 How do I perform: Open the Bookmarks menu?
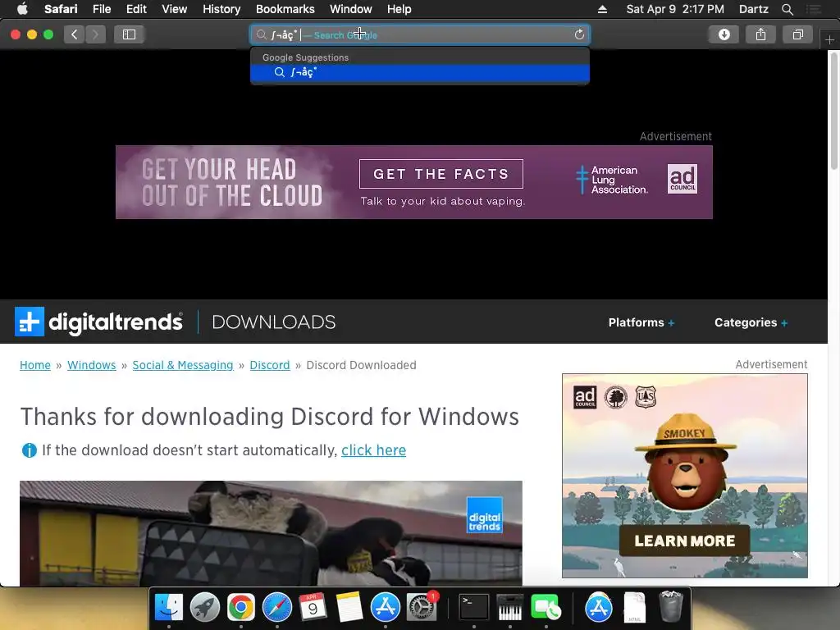point(285,9)
